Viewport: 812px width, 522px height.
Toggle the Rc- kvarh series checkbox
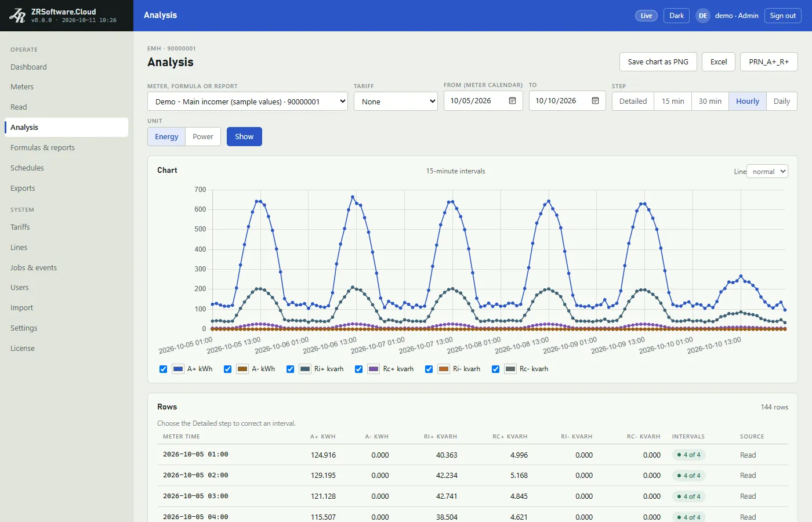[x=496, y=369]
